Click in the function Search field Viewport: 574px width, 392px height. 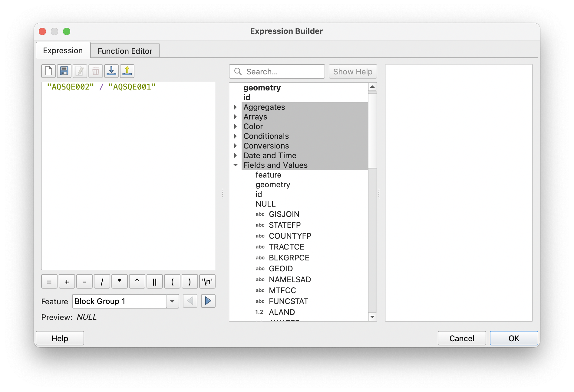[282, 72]
